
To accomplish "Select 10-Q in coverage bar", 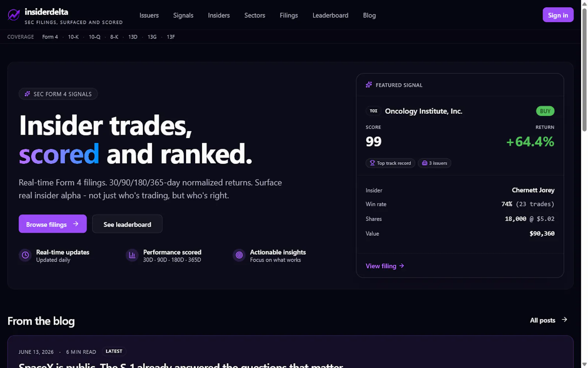I will [x=94, y=37].
